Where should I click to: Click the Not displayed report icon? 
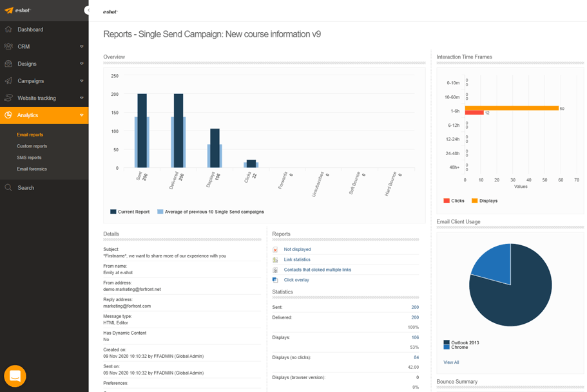[x=275, y=250]
